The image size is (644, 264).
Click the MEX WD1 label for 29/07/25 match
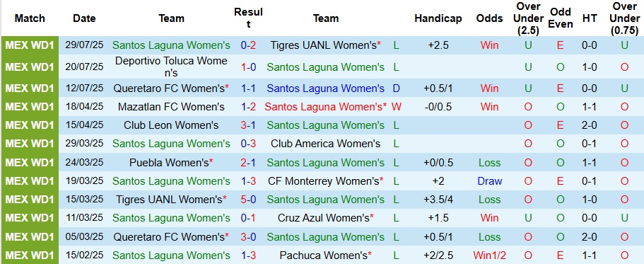[30, 45]
